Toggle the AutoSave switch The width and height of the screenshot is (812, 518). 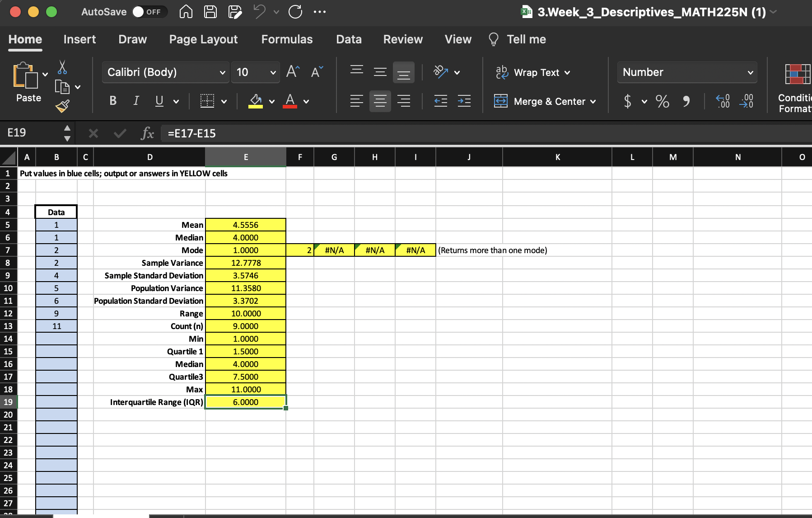tap(149, 12)
